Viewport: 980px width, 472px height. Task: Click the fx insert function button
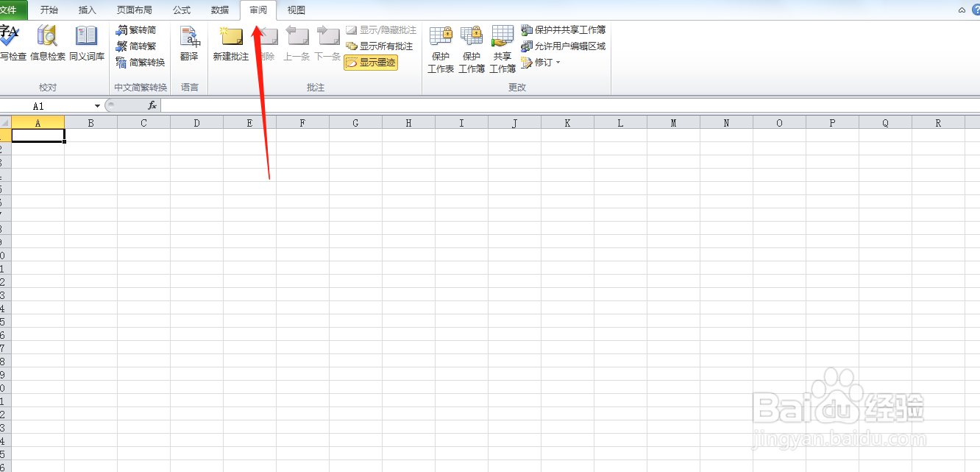tap(152, 106)
